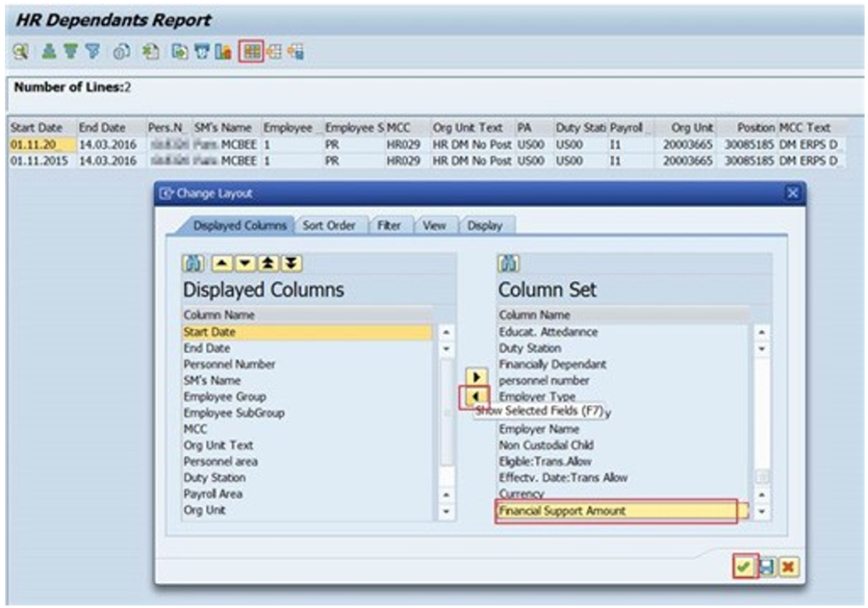The height and width of the screenshot is (608, 868).
Task: Click top up arrow of Column Set scrollbar
Action: [762, 333]
